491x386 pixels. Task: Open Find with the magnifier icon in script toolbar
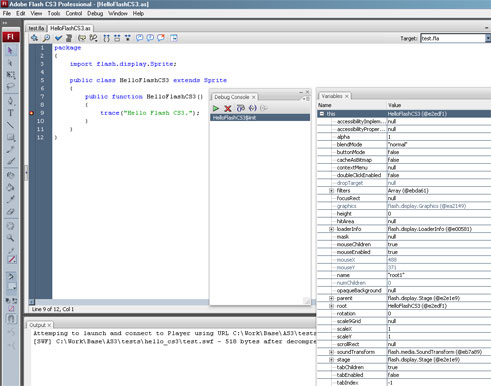click(x=46, y=38)
